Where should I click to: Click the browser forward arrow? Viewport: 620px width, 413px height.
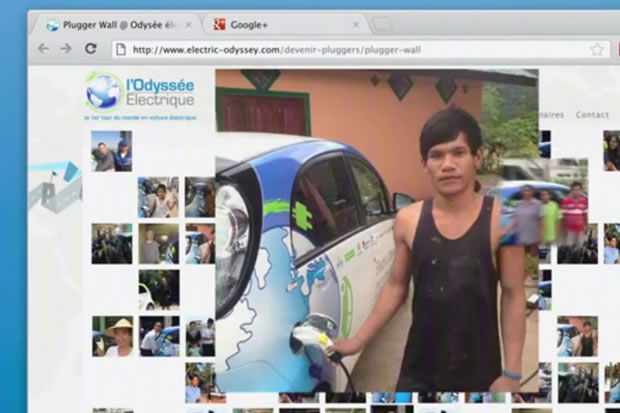[x=65, y=48]
